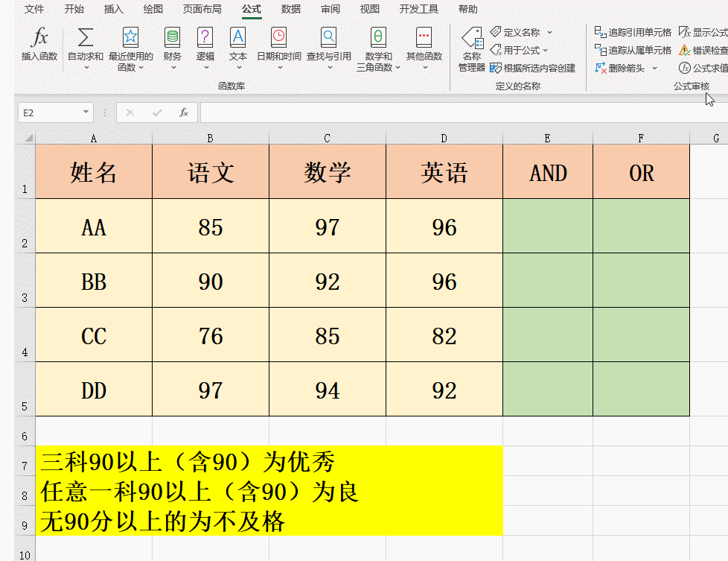Expand the Name Box dropdown arrow
The width and height of the screenshot is (728, 561).
86,112
